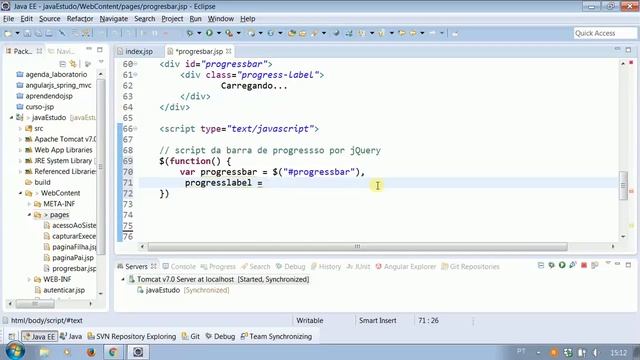The width and height of the screenshot is (640, 360).
Task: Click the Quick Access search field
Action: 605,33
